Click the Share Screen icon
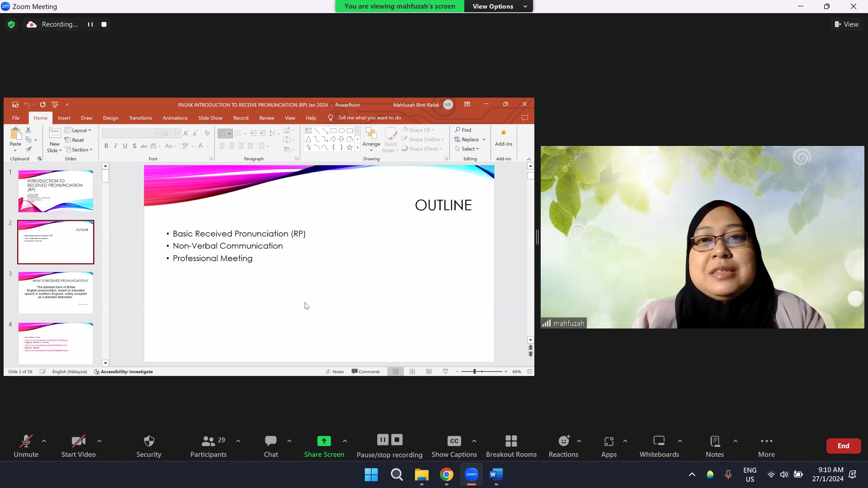 pos(324,441)
